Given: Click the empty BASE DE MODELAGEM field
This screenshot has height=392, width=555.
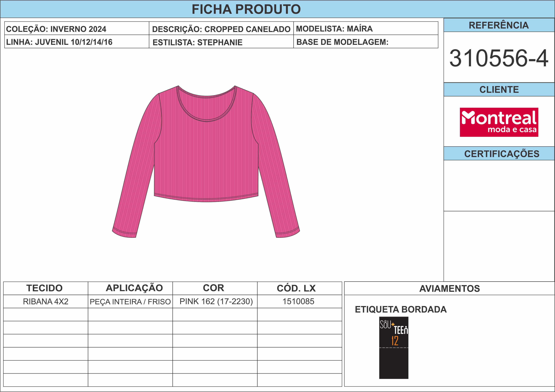Looking at the screenshot, I should tap(366, 42).
